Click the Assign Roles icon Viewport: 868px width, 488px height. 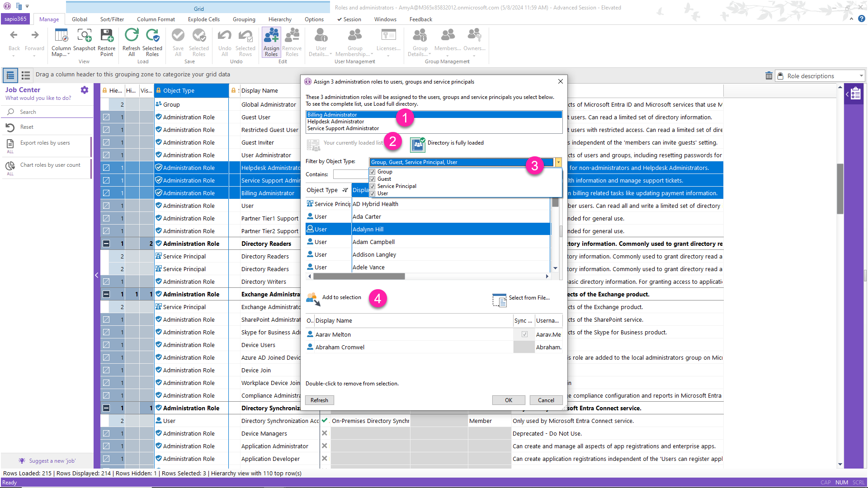click(x=271, y=35)
